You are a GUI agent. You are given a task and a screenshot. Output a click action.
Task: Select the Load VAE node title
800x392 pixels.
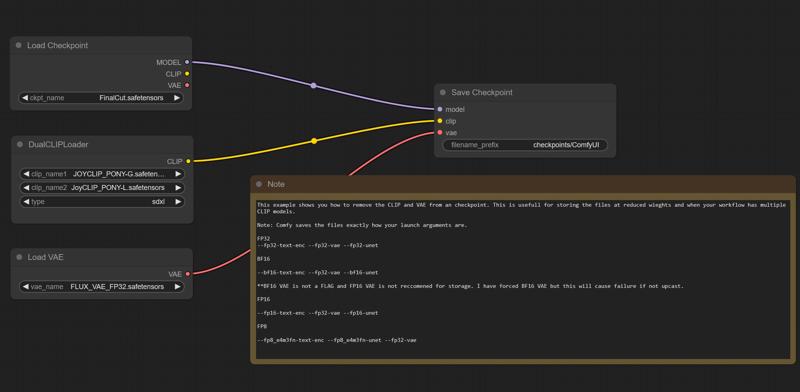click(x=45, y=257)
